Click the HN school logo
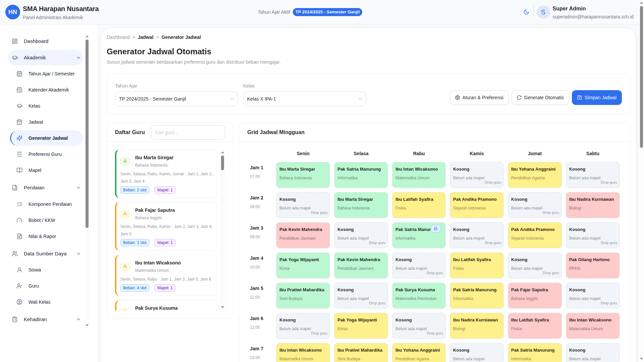The height and width of the screenshot is (362, 644). click(x=13, y=12)
